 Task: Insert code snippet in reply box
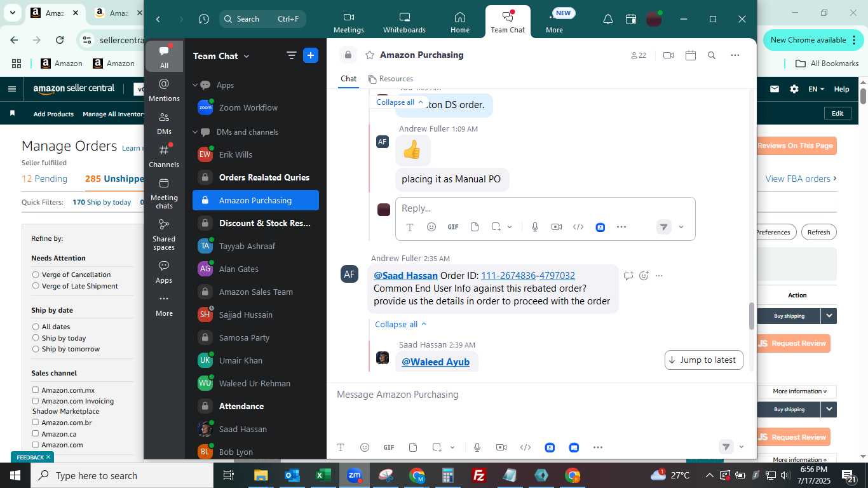(578, 227)
